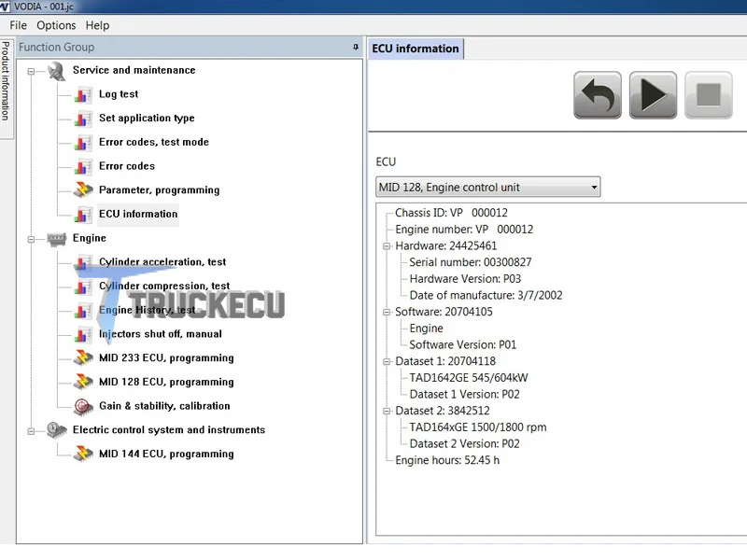
Task: Click the TAD1642GE 545/604kW row
Action: click(469, 378)
